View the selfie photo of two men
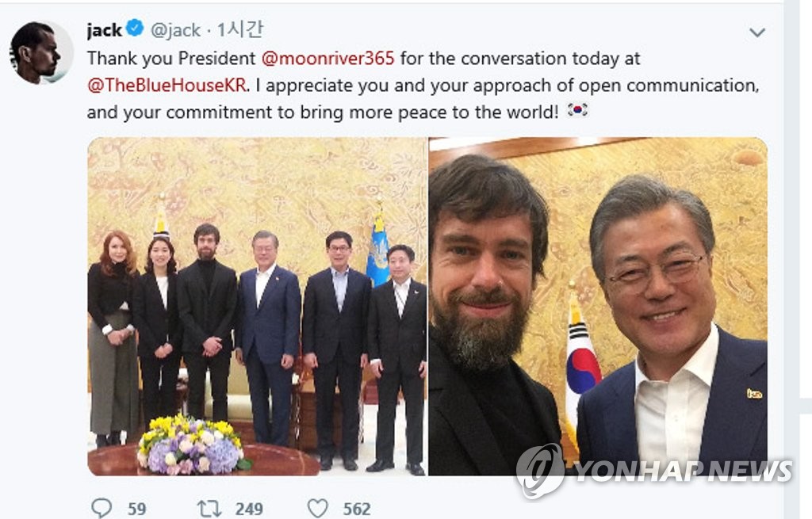 click(598, 307)
